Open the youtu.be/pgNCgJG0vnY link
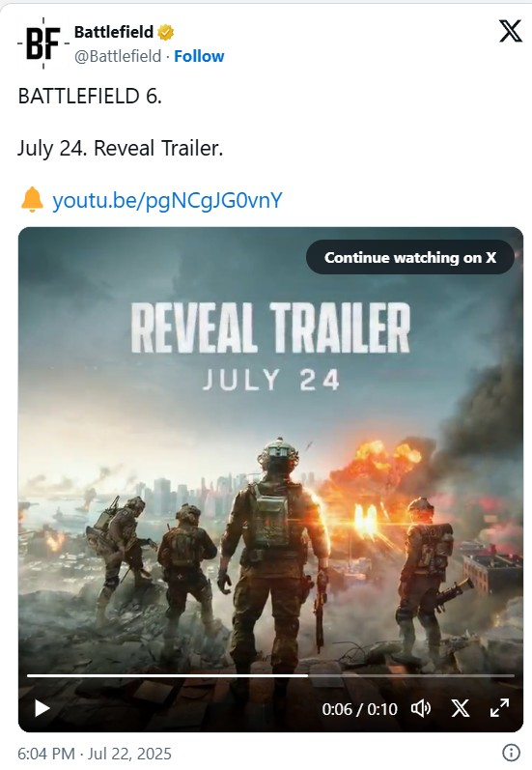Viewport: 532px width, 770px height. [x=167, y=200]
